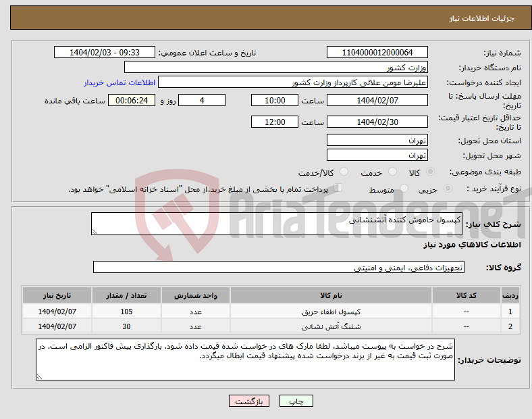532x419 pixels.
Task: Select the کالا/خدمت radio button
Action: coord(344,172)
